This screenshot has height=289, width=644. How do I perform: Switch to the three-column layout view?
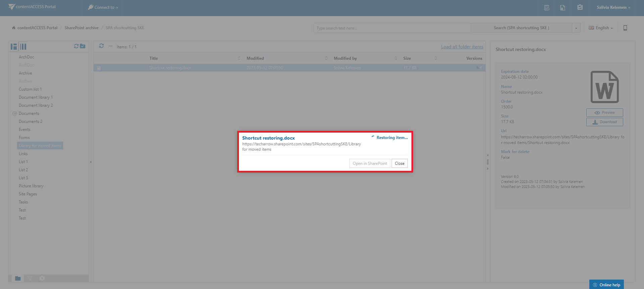pos(23,47)
